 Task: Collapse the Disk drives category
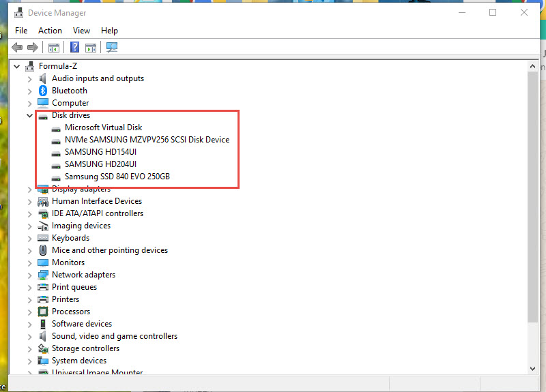click(29, 115)
